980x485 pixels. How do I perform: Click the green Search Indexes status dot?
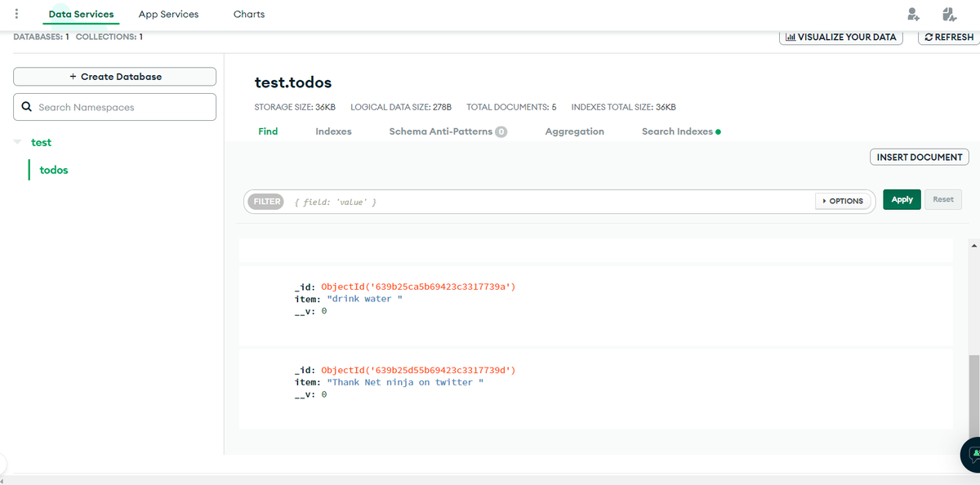pyautogui.click(x=718, y=132)
